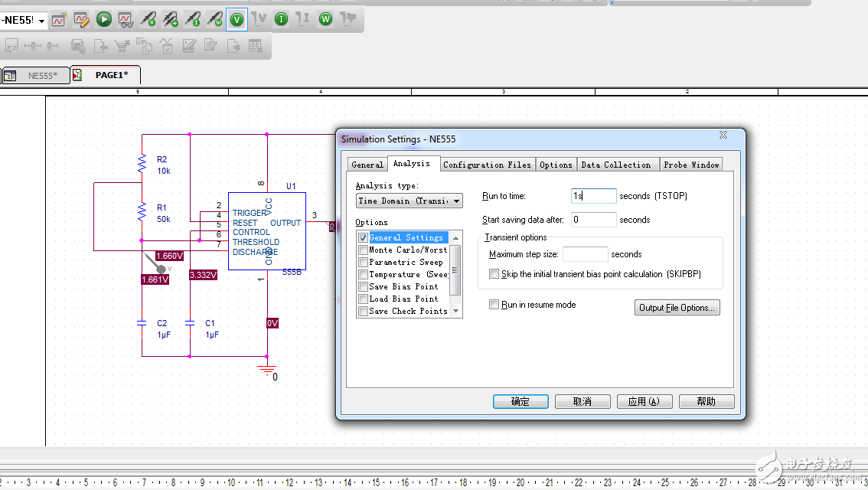The image size is (868, 490).
Task: Click the New Simulation Profile icon
Action: click(x=59, y=20)
